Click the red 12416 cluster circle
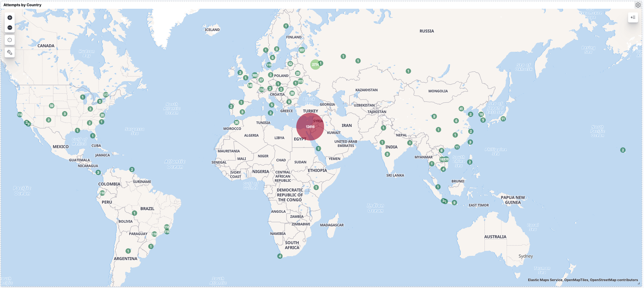The width and height of the screenshot is (644, 288). point(310,127)
